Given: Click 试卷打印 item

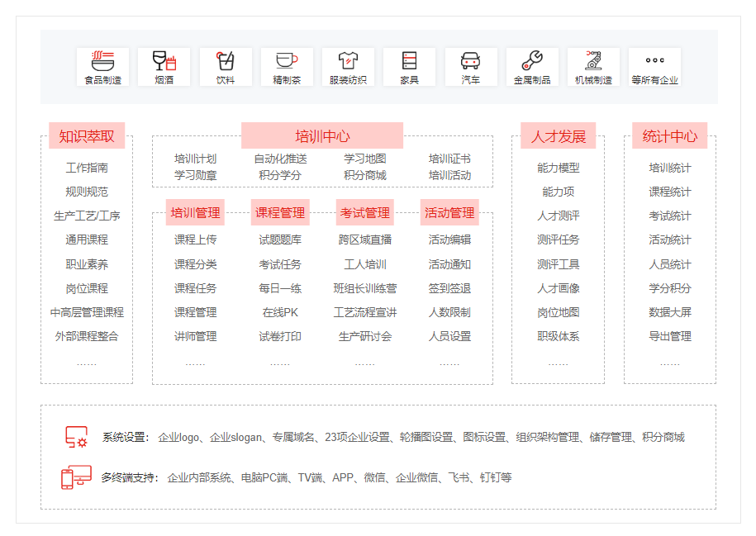Looking at the screenshot, I should point(280,336).
